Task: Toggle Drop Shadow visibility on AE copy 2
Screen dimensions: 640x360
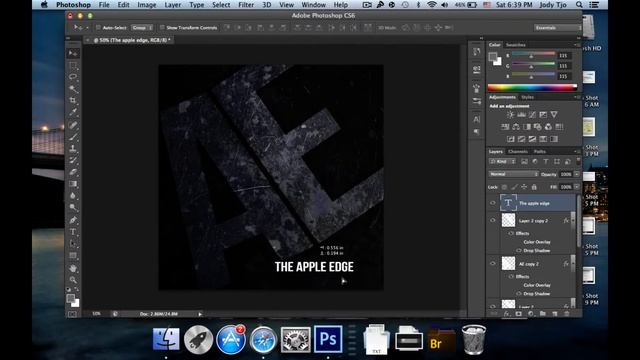Action: [x=519, y=293]
